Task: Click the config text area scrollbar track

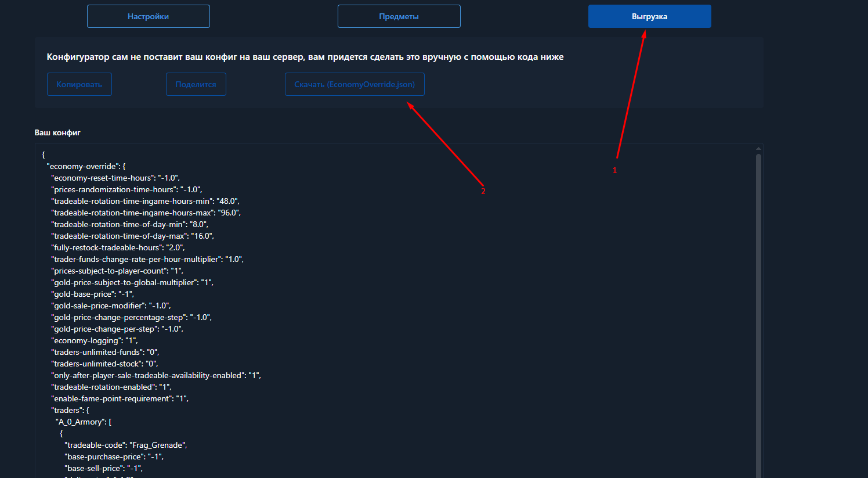Action: pos(758,314)
